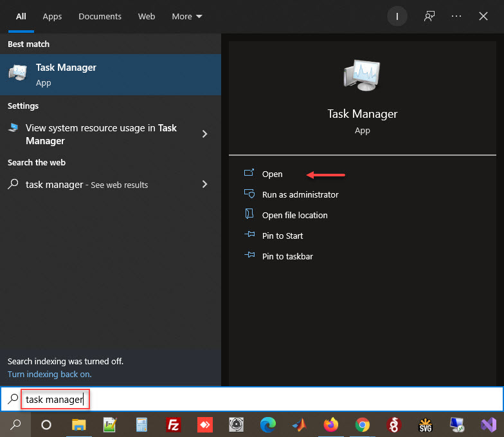Viewport: 504px width, 437px height.
Task: Click the Open action for Task Manager
Action: pos(272,174)
